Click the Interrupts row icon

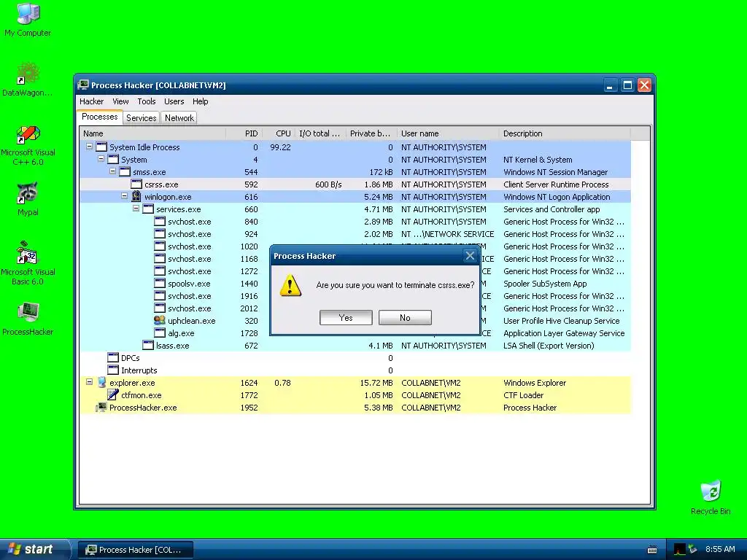pos(113,370)
